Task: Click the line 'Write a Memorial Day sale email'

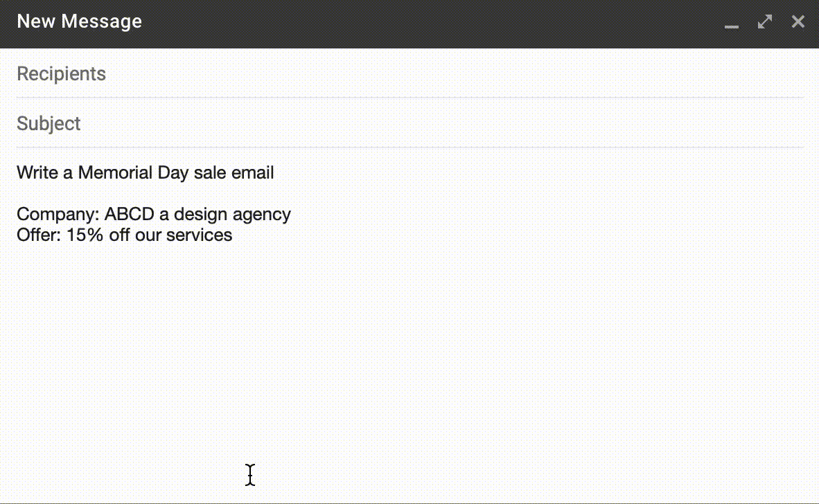Action: click(145, 172)
